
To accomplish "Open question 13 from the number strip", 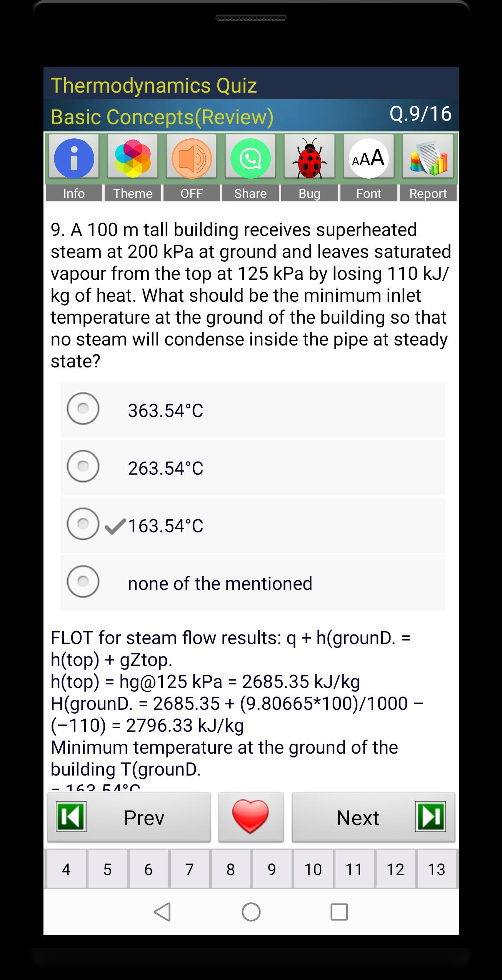I will (x=436, y=869).
